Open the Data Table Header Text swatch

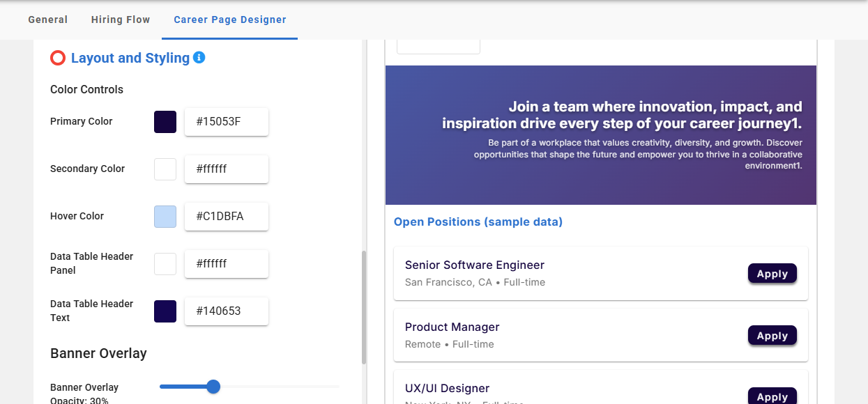click(165, 311)
